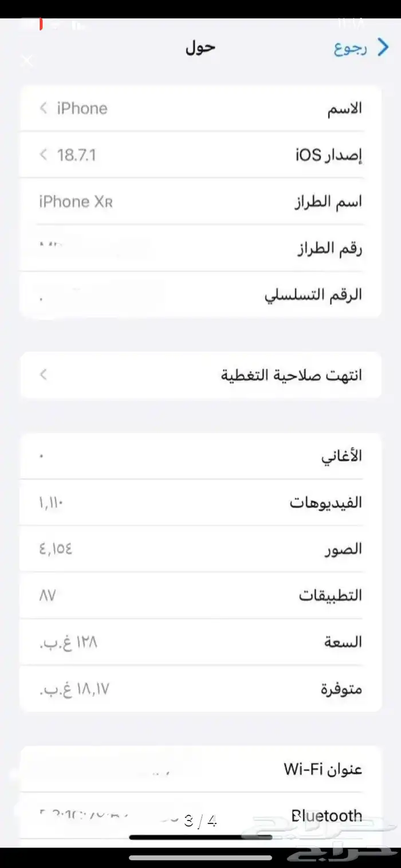This screenshot has width=401, height=868.
Task: Open the الاسم row chevron next to iPhone
Action: (44, 108)
